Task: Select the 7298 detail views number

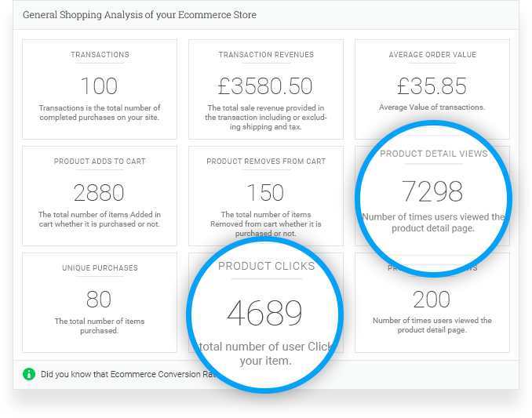Action: [432, 191]
